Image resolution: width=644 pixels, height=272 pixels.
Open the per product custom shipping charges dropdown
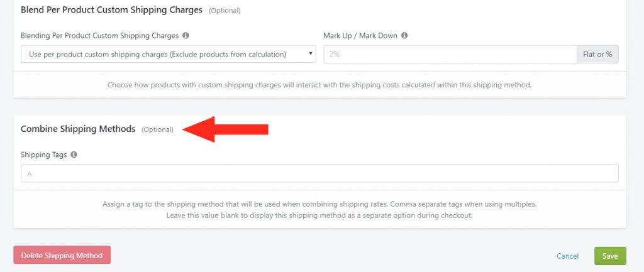pyautogui.click(x=169, y=54)
